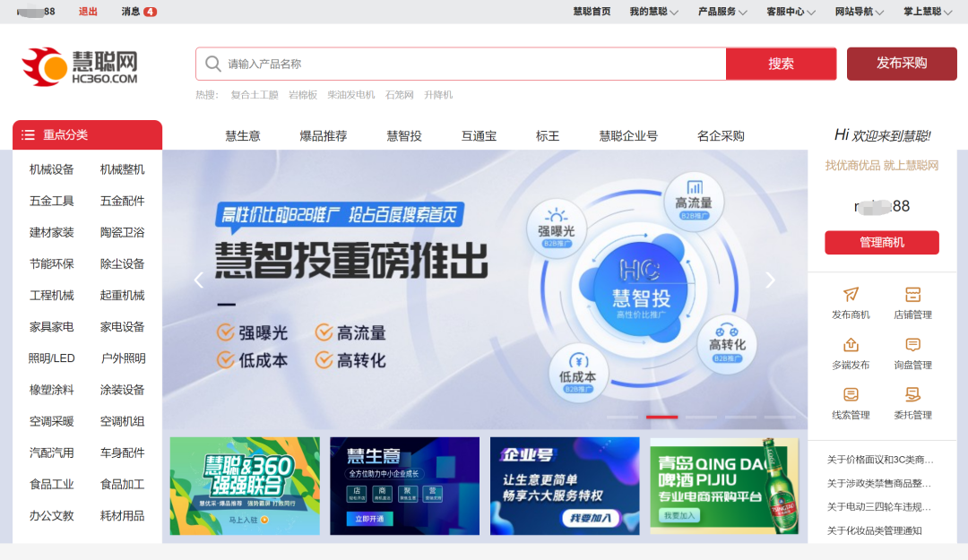Screen dimensions: 968x560
Task: Select the 名企采购 tab
Action: click(x=721, y=136)
